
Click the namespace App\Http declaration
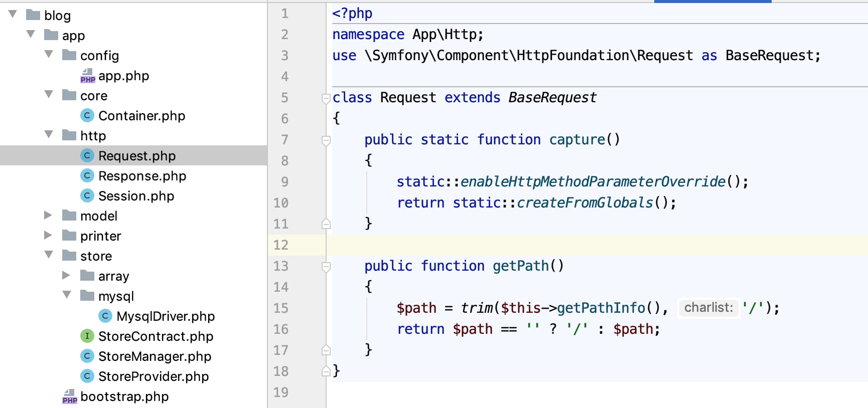(x=408, y=34)
